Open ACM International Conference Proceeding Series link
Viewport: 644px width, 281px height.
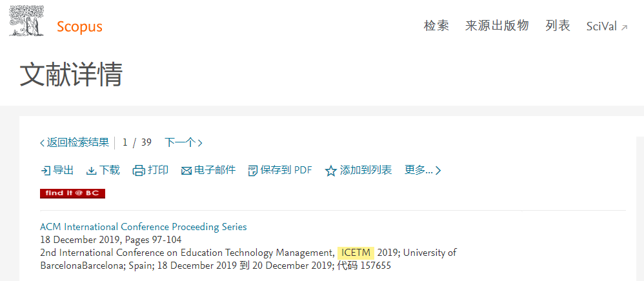(x=143, y=227)
